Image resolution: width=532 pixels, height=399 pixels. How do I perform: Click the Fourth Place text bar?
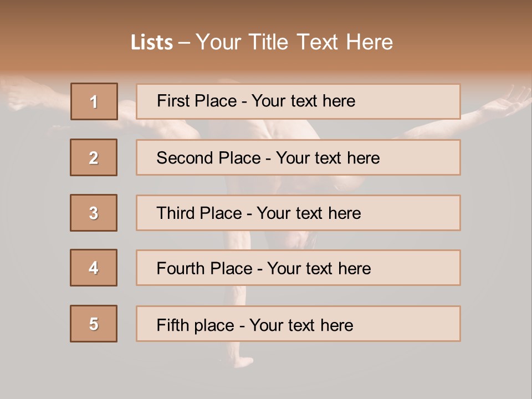[298, 268]
